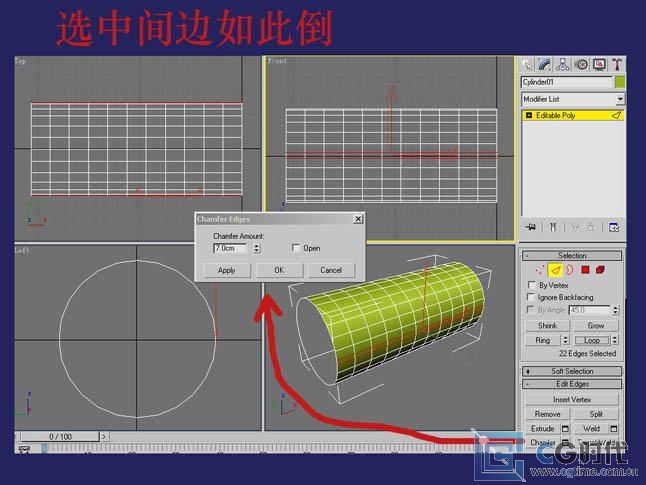Open the Create command panel tab
The width and height of the screenshot is (646, 485).
point(527,65)
